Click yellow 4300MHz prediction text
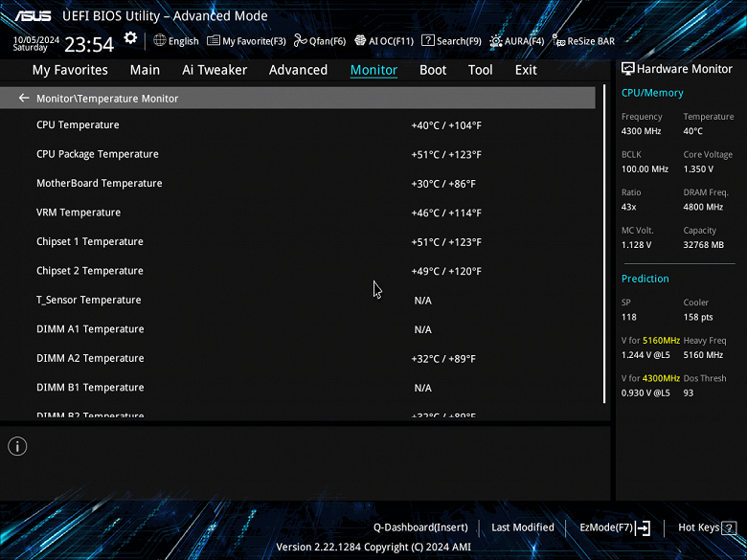This screenshot has width=747, height=560. pyautogui.click(x=661, y=378)
